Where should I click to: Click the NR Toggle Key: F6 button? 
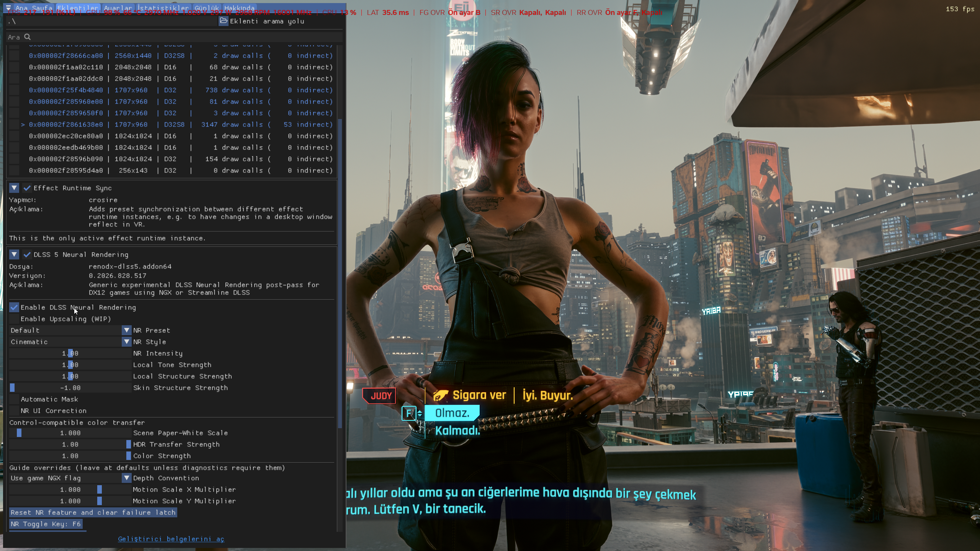(x=46, y=524)
